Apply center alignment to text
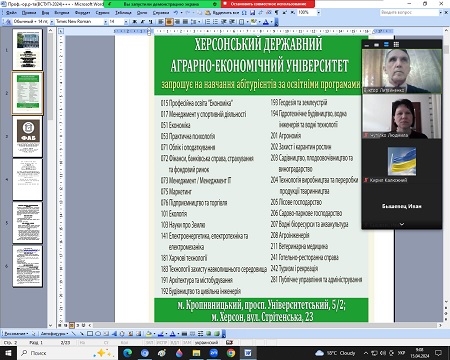Image resolution: width=450 pixels, height=360 pixels. pyautogui.click(x=169, y=22)
